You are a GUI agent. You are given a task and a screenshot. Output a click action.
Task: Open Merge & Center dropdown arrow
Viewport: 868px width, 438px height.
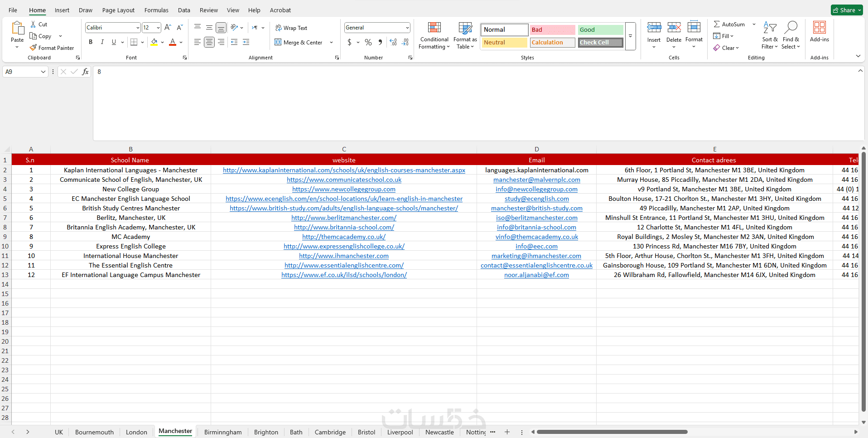point(332,42)
